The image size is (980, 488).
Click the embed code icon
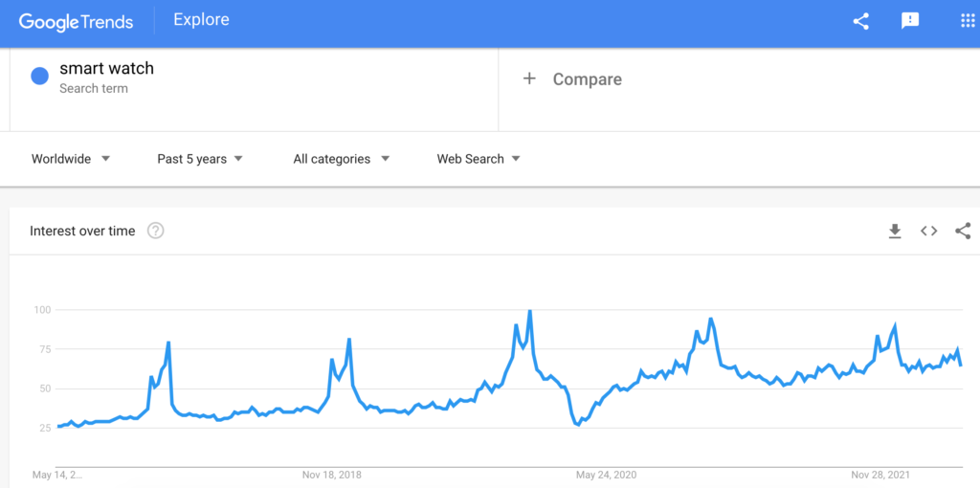pos(928,232)
